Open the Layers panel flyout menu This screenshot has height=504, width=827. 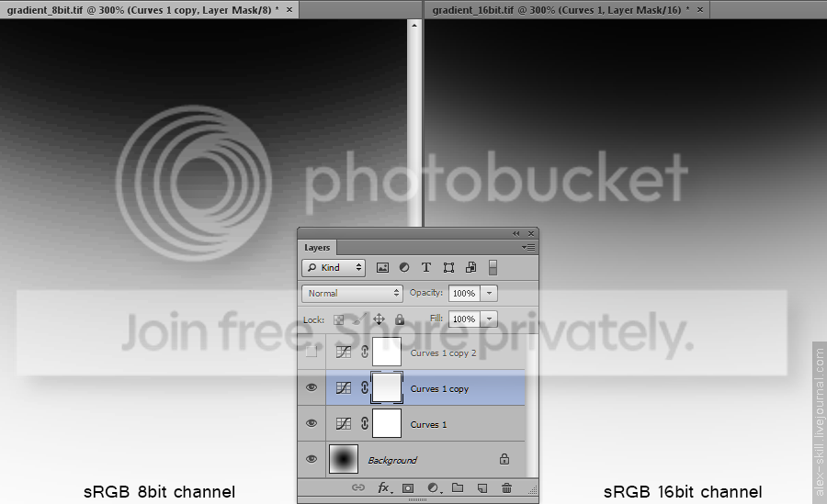(528, 247)
